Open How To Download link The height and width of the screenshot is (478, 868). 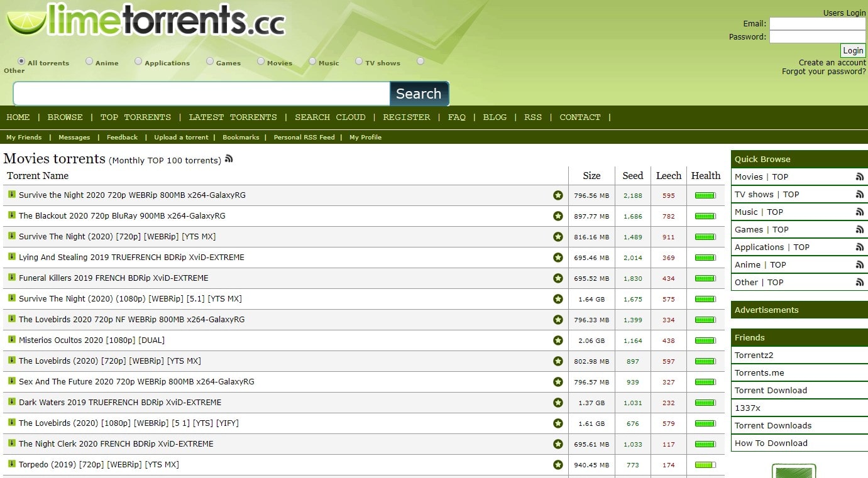pos(771,443)
